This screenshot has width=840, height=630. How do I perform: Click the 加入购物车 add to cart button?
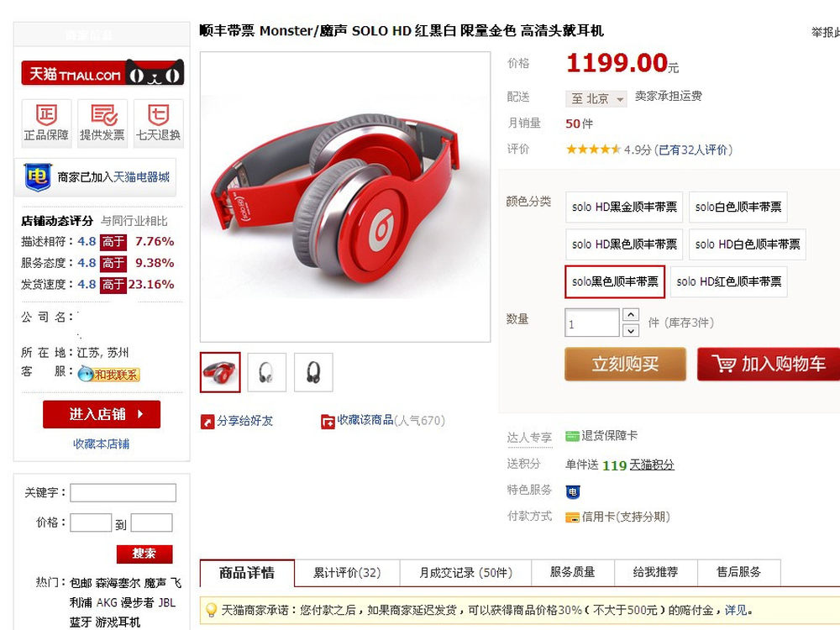(x=769, y=365)
